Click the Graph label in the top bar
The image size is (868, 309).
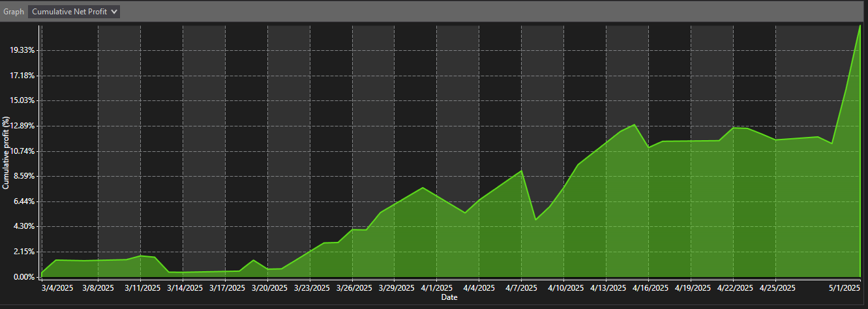[14, 12]
